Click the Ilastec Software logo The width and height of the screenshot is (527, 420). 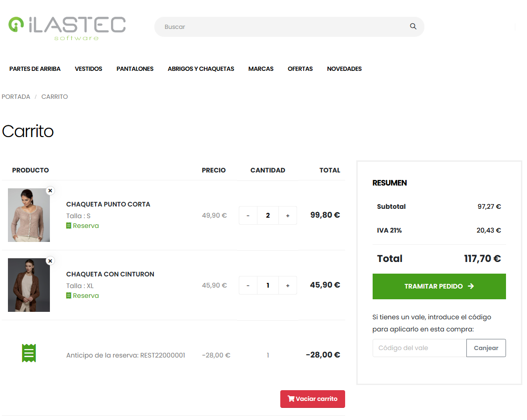click(67, 28)
